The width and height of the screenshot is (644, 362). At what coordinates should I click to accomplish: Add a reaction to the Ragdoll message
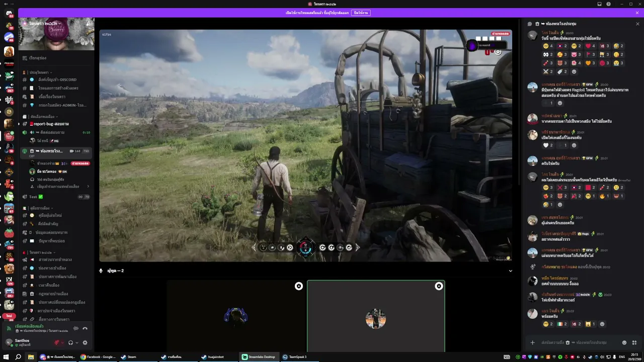(560, 103)
